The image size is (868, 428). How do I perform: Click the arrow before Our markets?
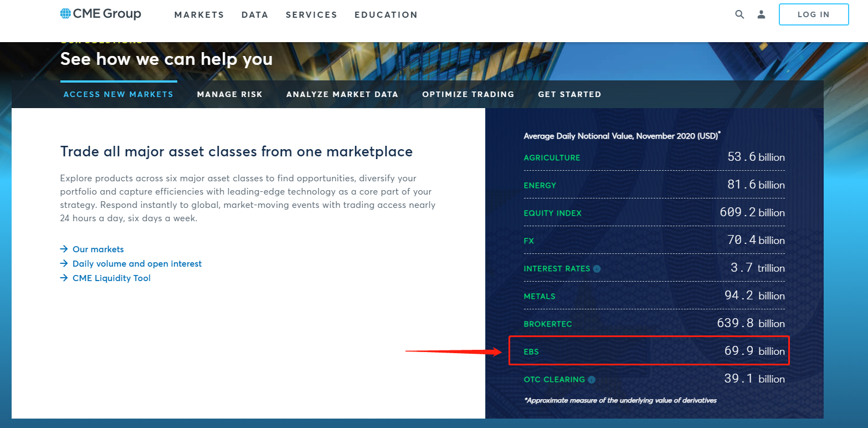click(x=64, y=249)
